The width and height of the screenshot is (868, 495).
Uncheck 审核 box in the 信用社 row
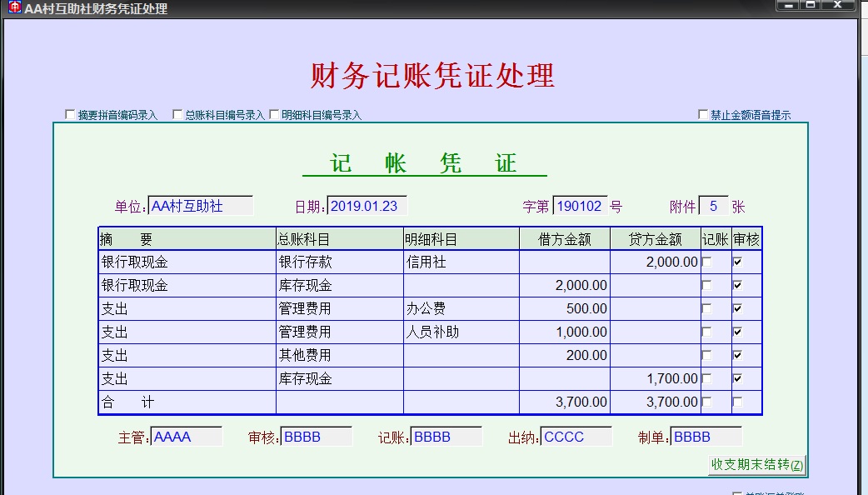click(x=737, y=262)
